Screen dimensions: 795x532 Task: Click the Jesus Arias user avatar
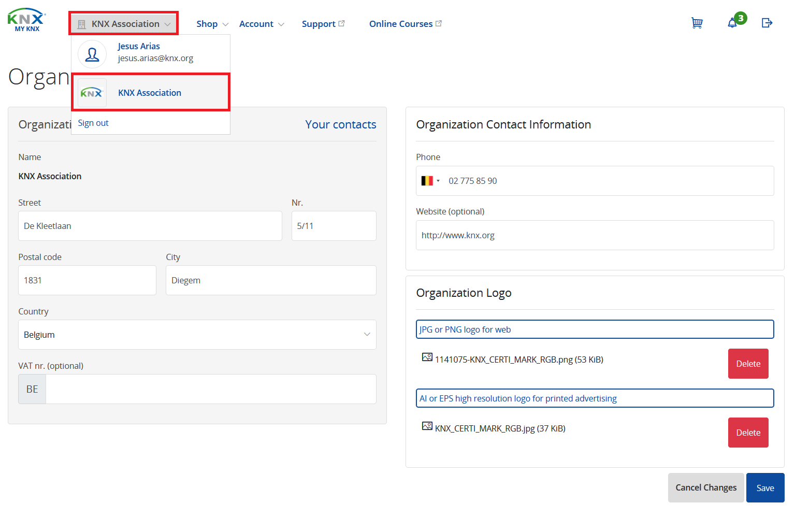click(x=92, y=54)
